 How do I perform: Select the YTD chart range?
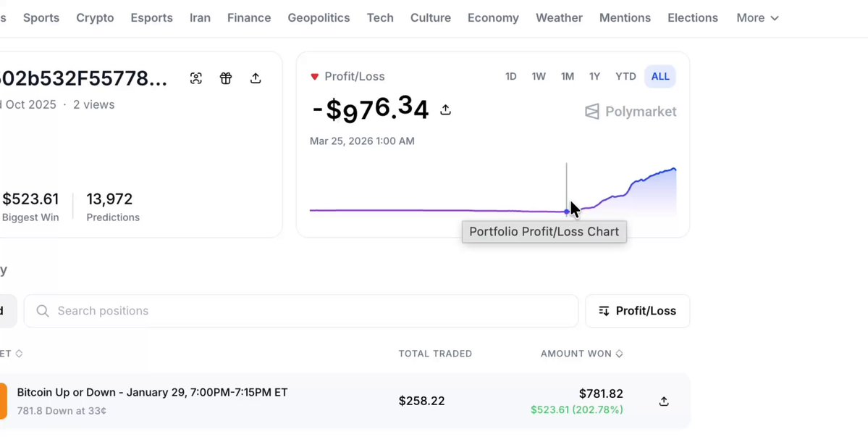[625, 76]
